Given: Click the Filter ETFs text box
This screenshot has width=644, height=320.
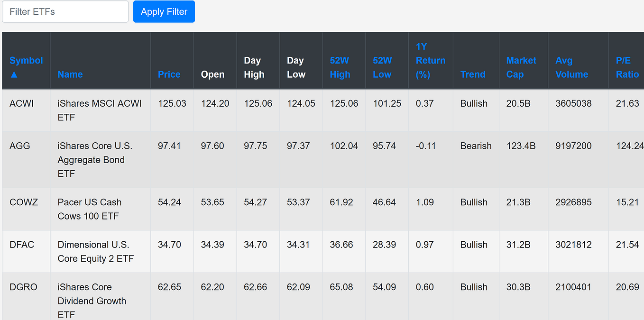Looking at the screenshot, I should pyautogui.click(x=65, y=11).
